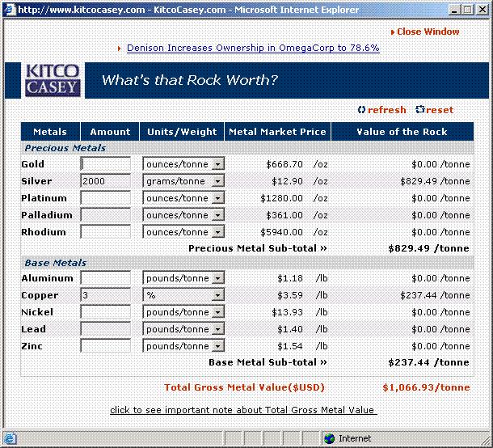The image size is (493, 448).
Task: Expand the Gold units dropdown
Action: pyautogui.click(x=217, y=164)
